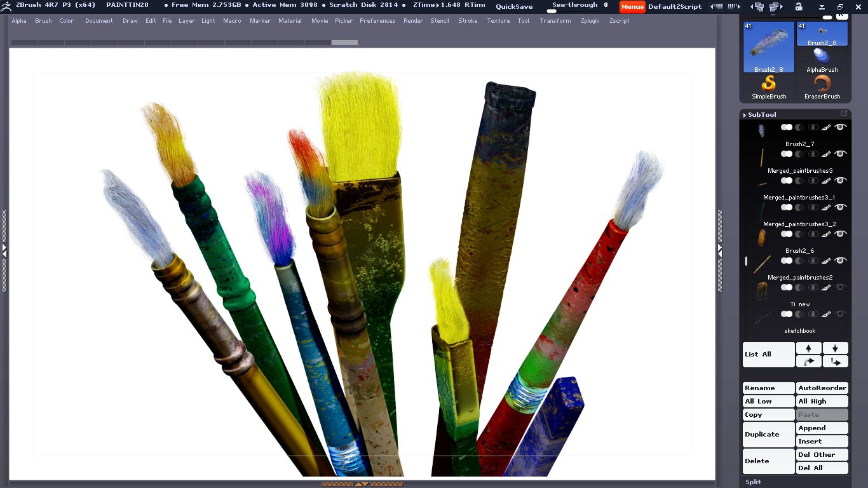This screenshot has width=868, height=488.
Task: Select the SimpleBrush tool
Action: (x=769, y=87)
